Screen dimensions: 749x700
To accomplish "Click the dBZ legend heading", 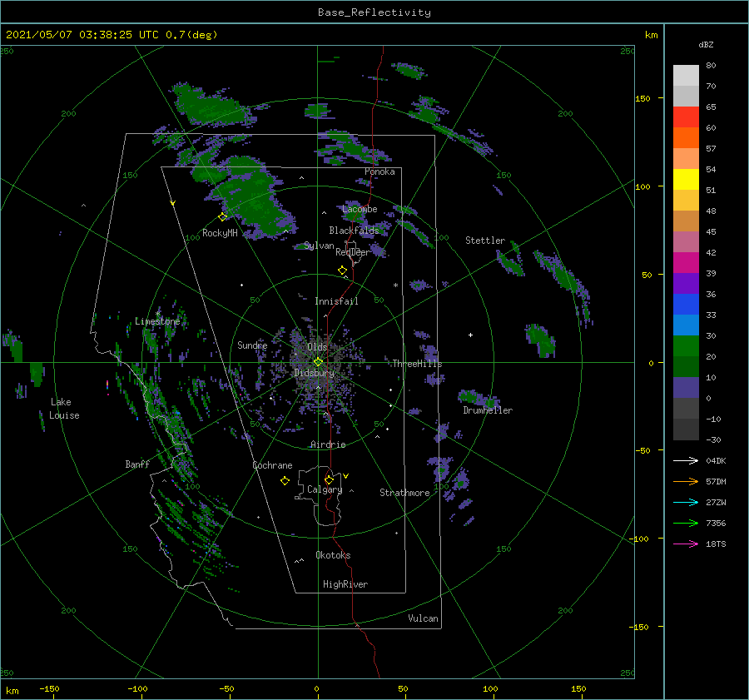I will (x=706, y=45).
